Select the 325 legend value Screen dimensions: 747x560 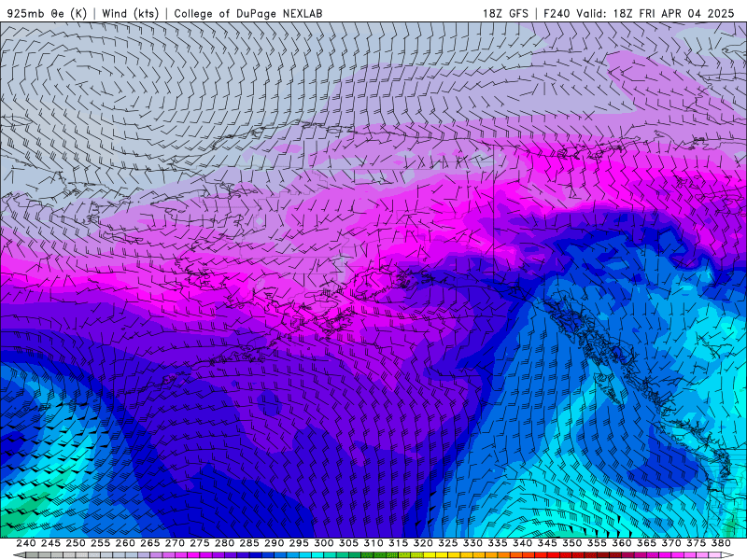tap(448, 543)
